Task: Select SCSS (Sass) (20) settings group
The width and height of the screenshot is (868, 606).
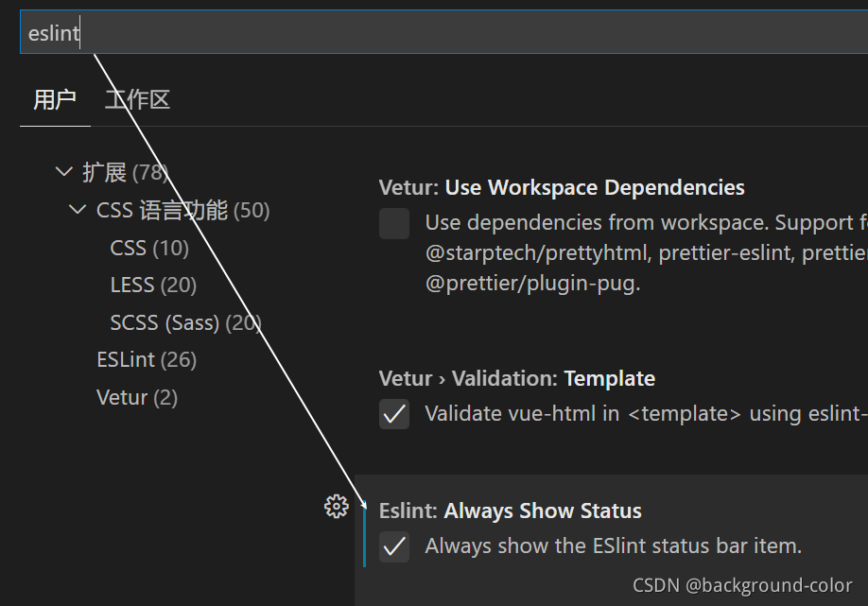Action: [x=185, y=322]
